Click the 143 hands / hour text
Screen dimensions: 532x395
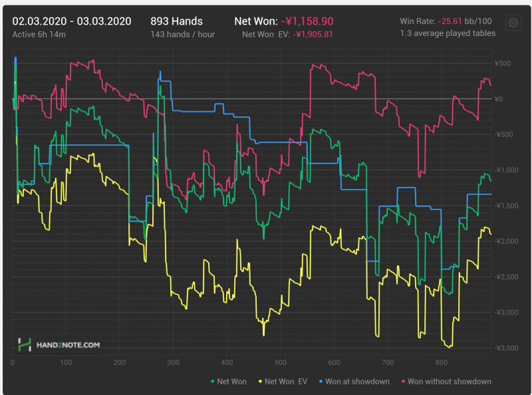178,33
